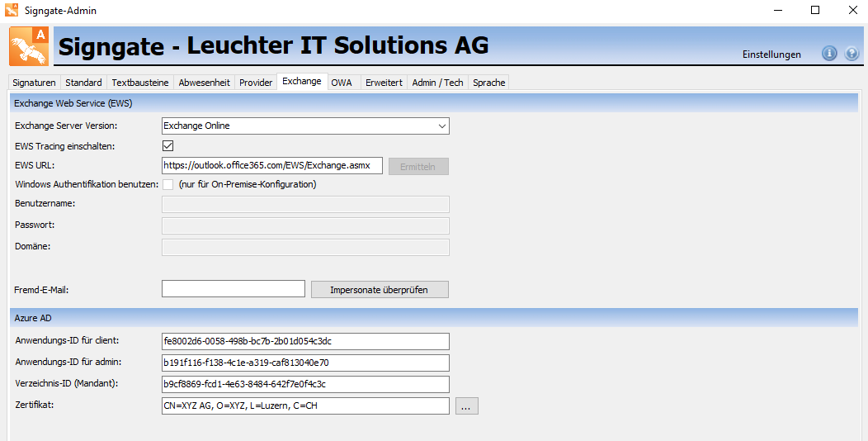
Task: Switch to the Signaturen tab
Action: [35, 83]
